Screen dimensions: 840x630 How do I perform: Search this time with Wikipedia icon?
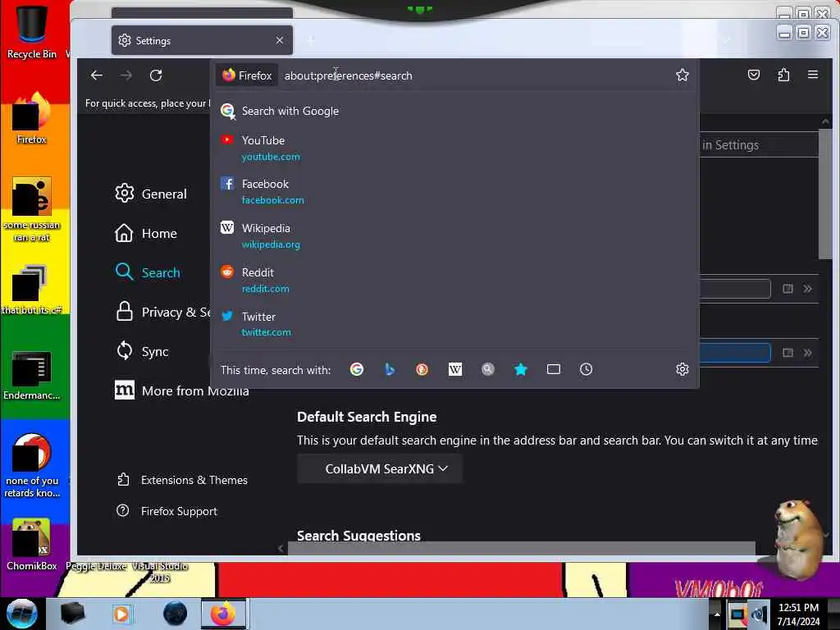click(454, 369)
